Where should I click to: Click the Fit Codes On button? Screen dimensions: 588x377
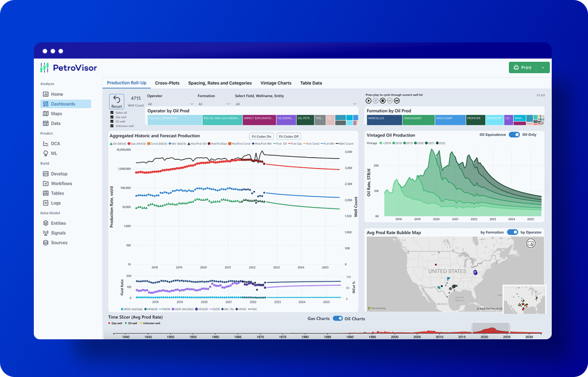[x=261, y=137]
